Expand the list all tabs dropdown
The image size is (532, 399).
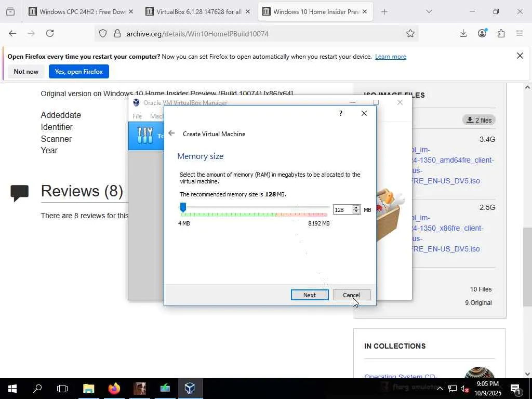click(429, 12)
